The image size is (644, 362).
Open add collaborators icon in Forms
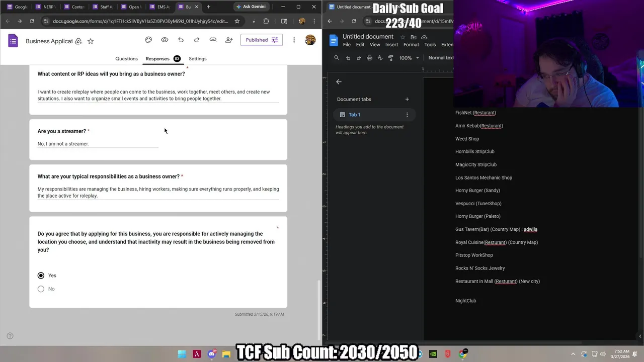229,40
